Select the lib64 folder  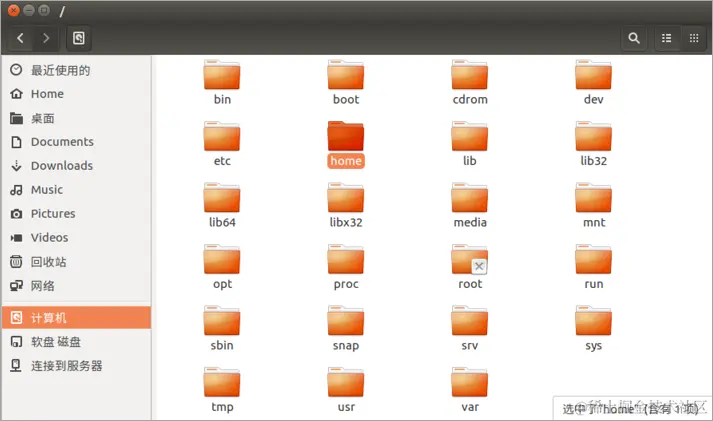(x=222, y=205)
